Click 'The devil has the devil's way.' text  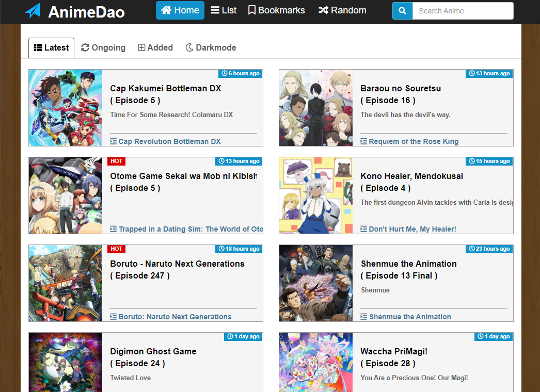point(405,115)
